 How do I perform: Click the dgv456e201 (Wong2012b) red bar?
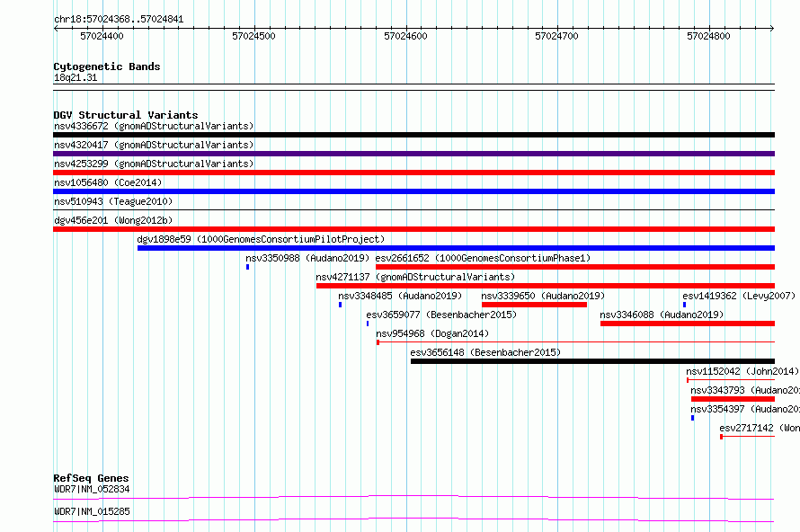pyautogui.click(x=413, y=229)
